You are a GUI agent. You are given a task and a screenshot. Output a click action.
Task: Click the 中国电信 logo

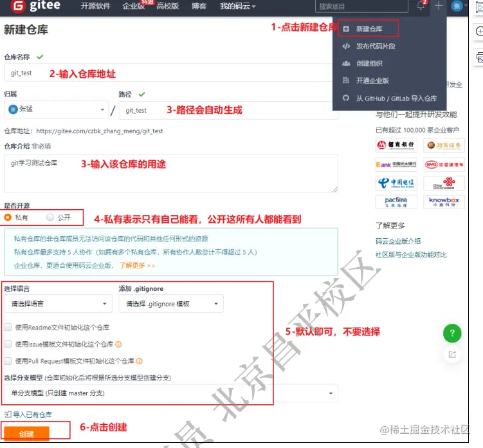pyautogui.click(x=396, y=183)
